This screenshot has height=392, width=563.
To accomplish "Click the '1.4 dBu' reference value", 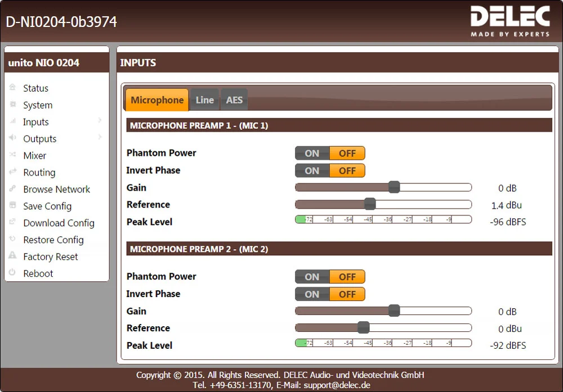I will 506,205.
